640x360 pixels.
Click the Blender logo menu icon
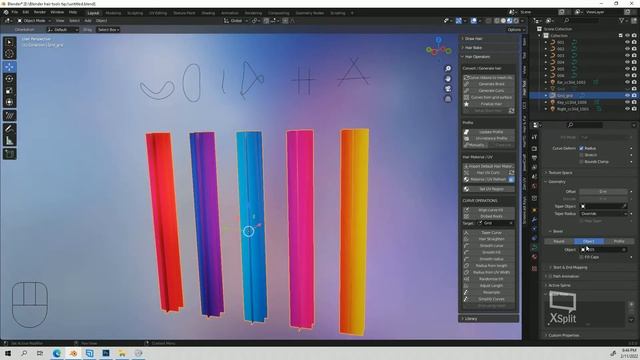6,13
